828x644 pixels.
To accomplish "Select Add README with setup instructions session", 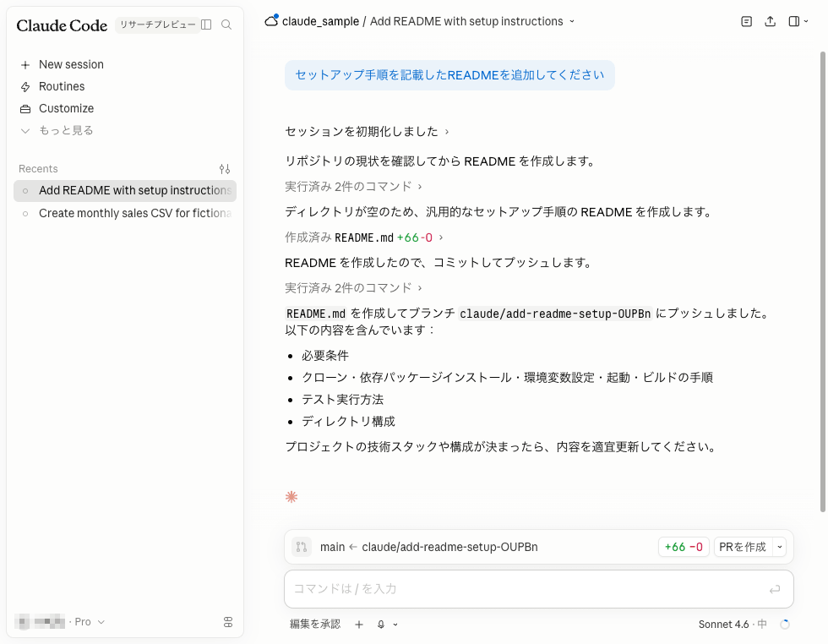I will click(x=125, y=191).
